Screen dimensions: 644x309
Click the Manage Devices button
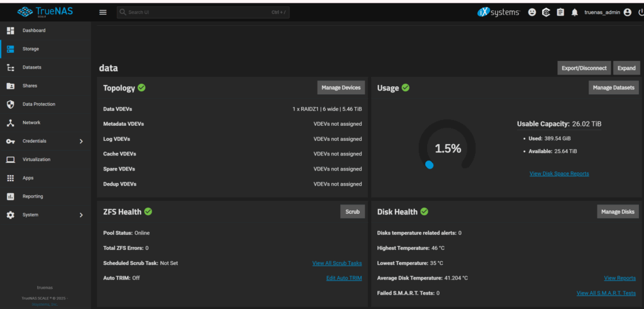pyautogui.click(x=341, y=87)
